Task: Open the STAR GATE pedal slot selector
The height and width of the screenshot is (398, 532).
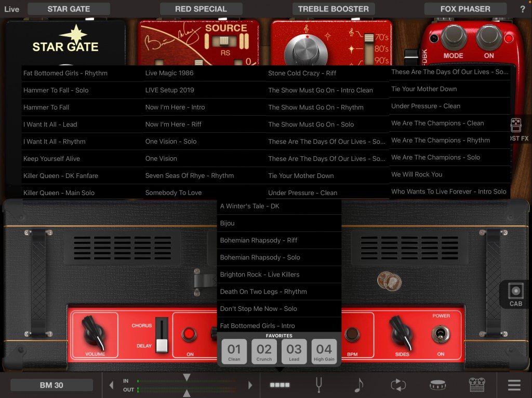Action: tap(69, 9)
